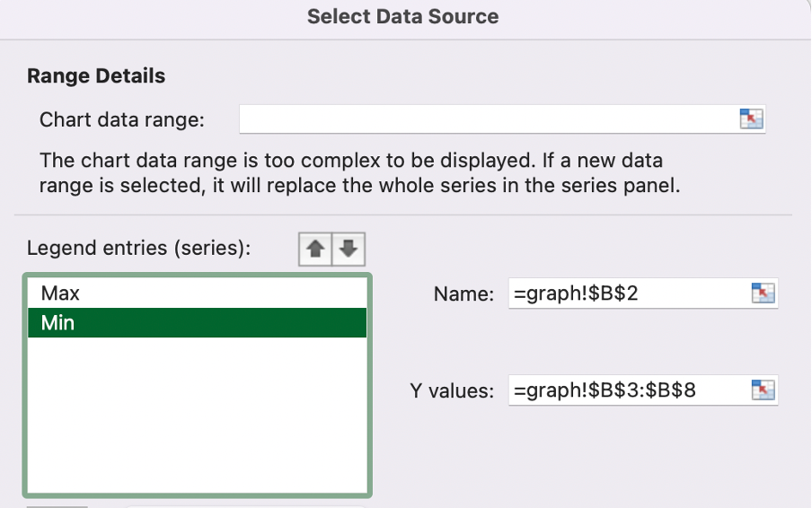Focus the Name field containing =graph!$B$2
The width and height of the screenshot is (812, 508).
[x=625, y=293]
